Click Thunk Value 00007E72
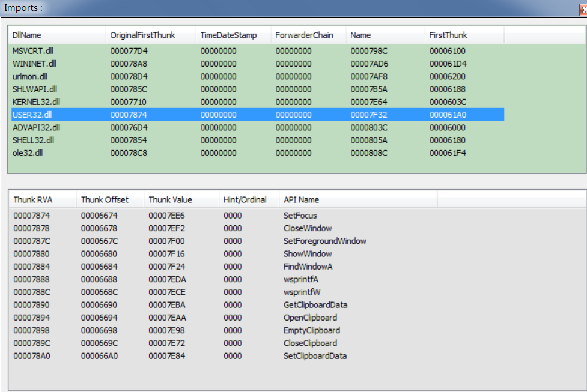The height and width of the screenshot is (392, 587). tap(167, 343)
